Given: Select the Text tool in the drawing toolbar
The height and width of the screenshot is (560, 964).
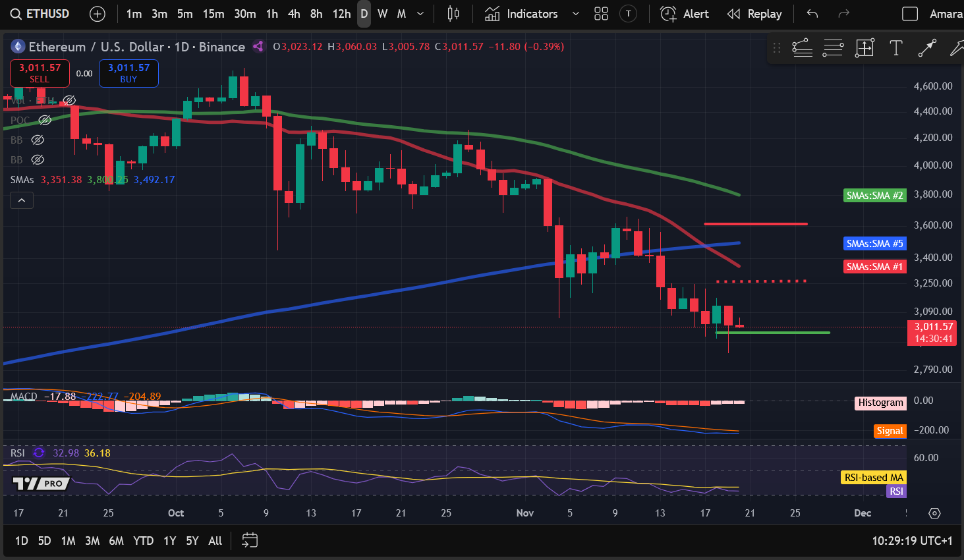Looking at the screenshot, I should pos(896,47).
